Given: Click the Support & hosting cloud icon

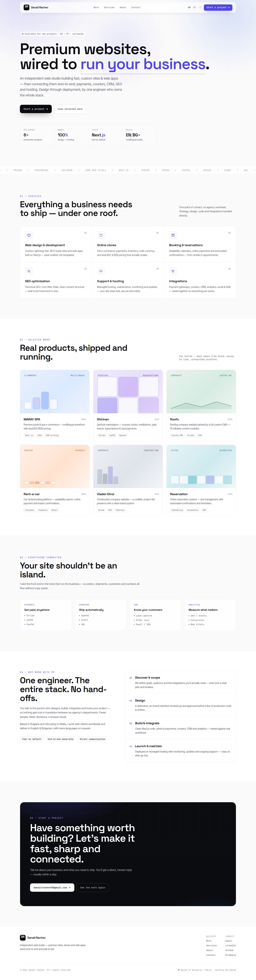Looking at the screenshot, I should tap(101, 271).
